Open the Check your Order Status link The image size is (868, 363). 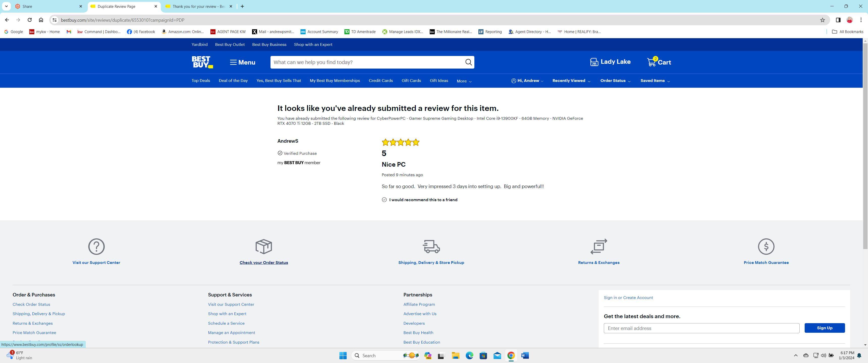pyautogui.click(x=263, y=263)
